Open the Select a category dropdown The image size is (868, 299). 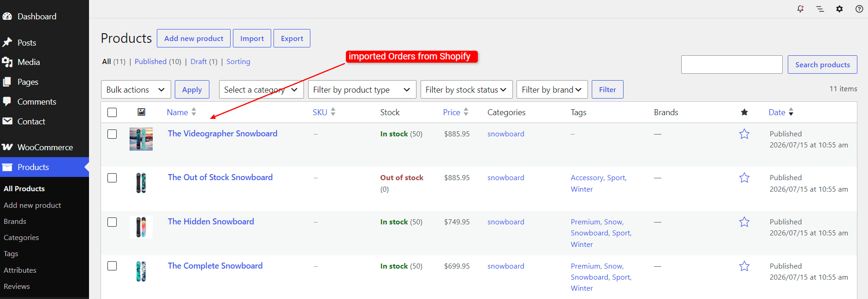[262, 89]
